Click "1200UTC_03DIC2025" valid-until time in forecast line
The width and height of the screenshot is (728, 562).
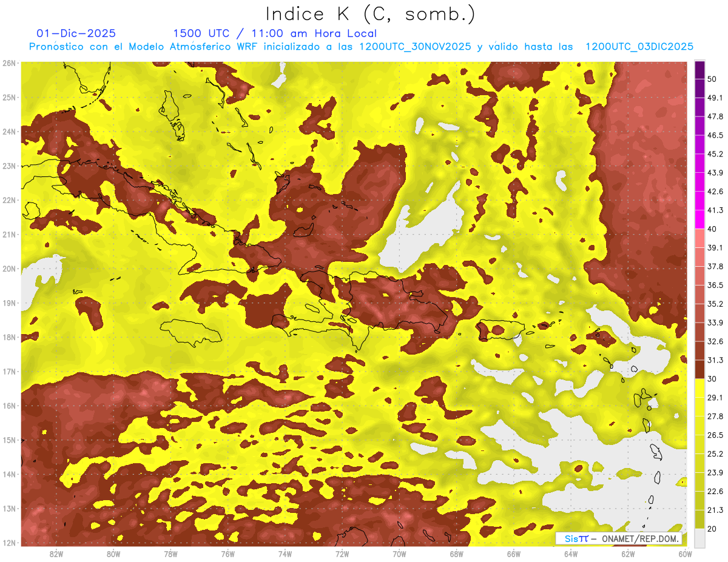638,47
